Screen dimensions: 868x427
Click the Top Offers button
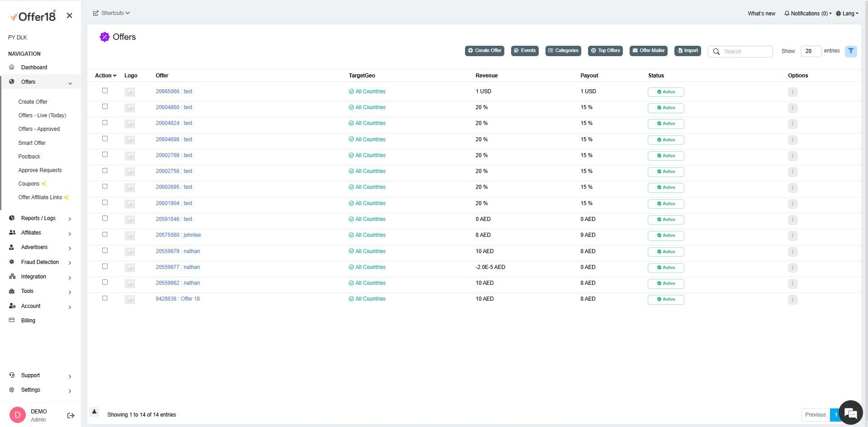(605, 51)
